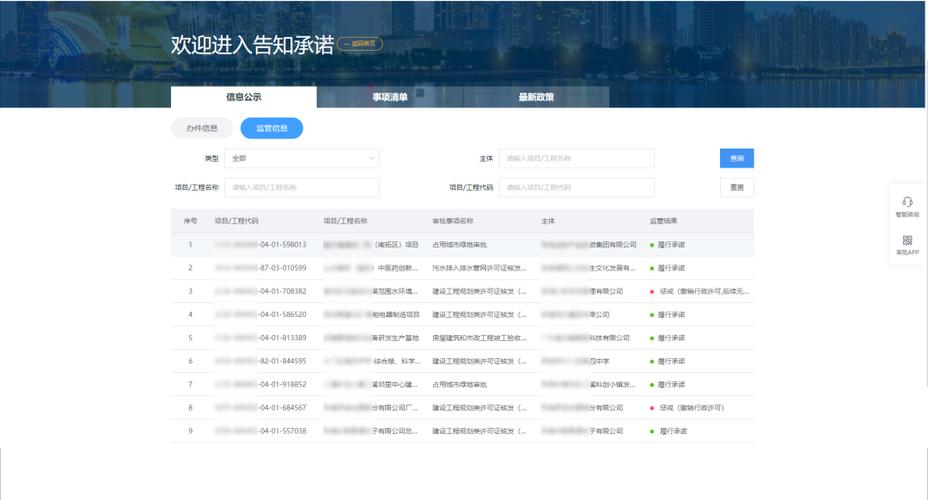This screenshot has width=928, height=500.
Task: Click the （南拓区）项目 name in row 1
Action: point(372,244)
